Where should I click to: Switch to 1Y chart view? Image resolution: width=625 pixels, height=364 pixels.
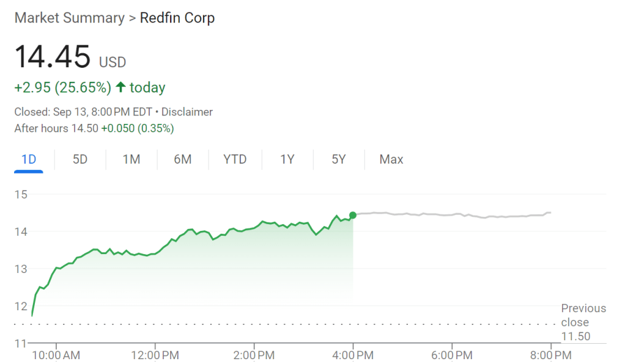pyautogui.click(x=287, y=159)
